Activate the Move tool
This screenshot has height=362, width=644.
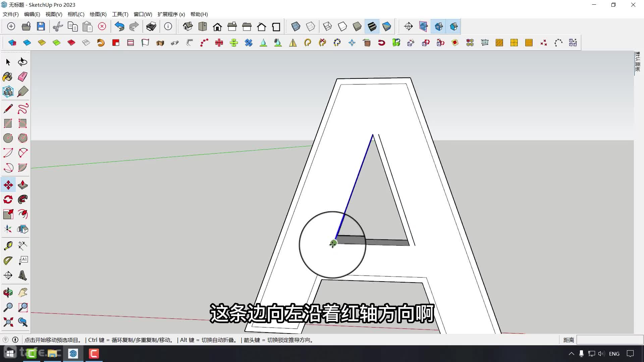8,185
